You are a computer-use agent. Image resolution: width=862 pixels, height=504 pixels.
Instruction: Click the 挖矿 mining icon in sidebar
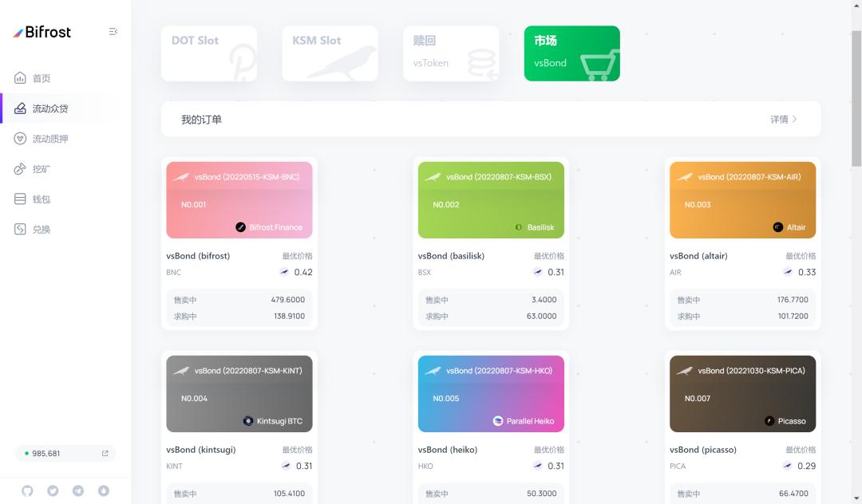click(21, 169)
